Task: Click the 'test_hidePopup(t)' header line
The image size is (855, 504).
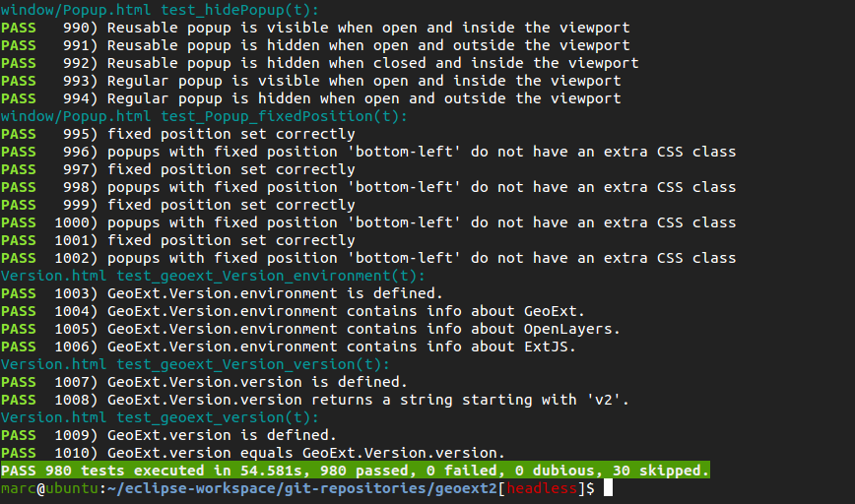Action: coord(160,10)
